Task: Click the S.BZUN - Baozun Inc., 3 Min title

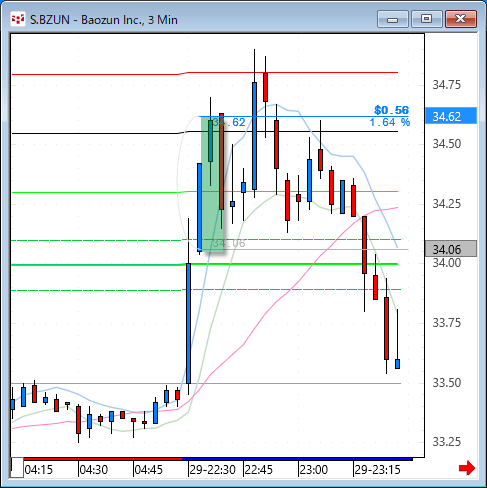Action: [104, 20]
